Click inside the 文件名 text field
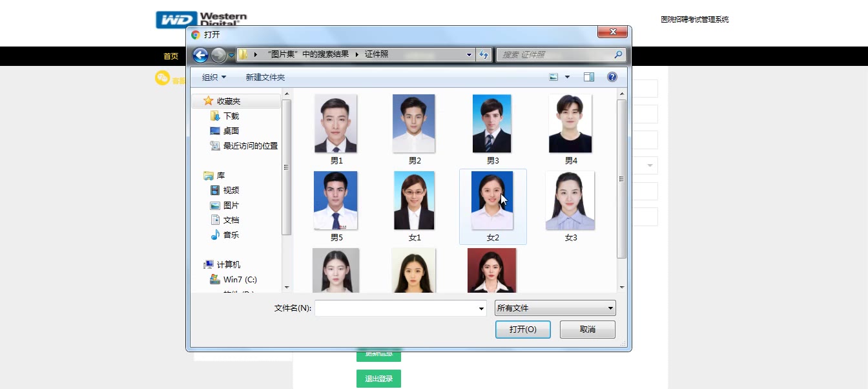 click(x=396, y=308)
